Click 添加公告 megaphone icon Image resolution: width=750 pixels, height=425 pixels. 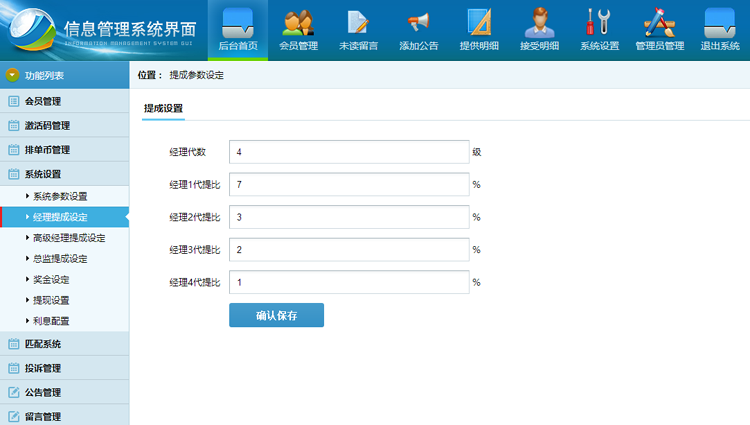tap(419, 22)
